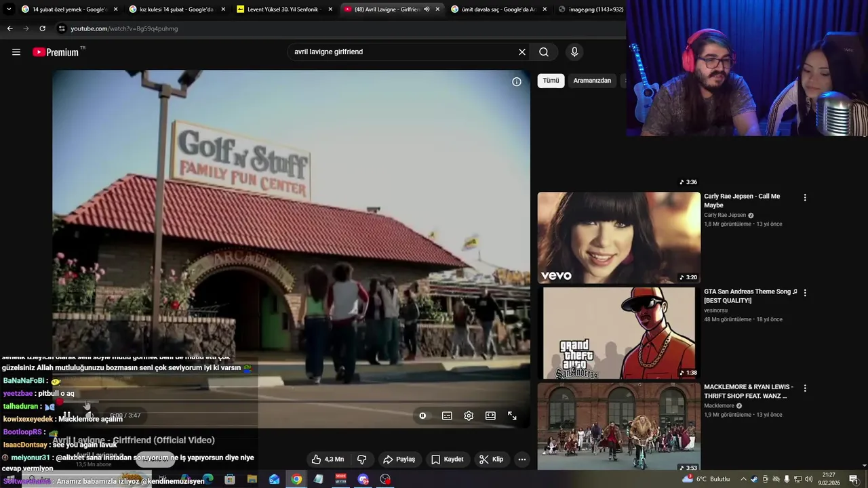Toggle subtitles in the video player

(447, 415)
